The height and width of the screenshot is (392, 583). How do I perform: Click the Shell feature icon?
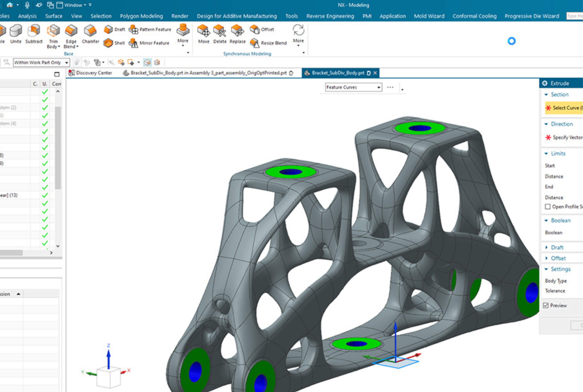[108, 43]
